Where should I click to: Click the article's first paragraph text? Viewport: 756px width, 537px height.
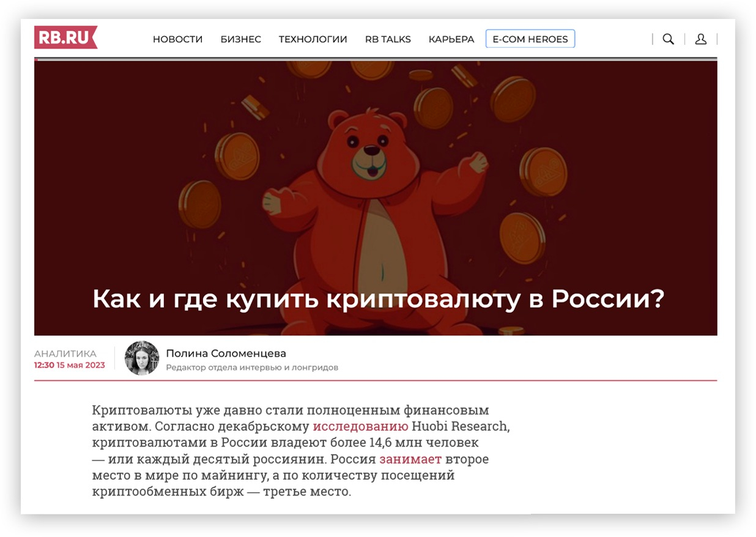click(301, 450)
